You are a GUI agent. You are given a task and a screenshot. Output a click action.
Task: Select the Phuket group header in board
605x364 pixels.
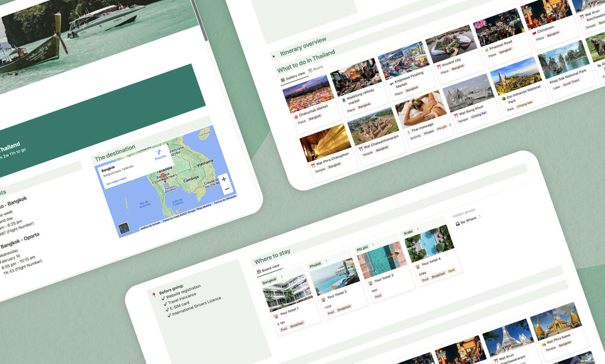tap(315, 265)
